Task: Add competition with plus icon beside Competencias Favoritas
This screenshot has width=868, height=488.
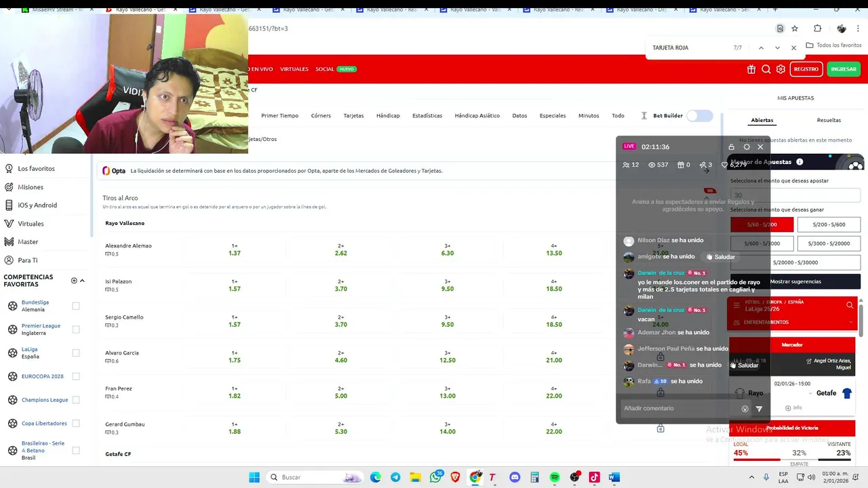Action: click(74, 281)
